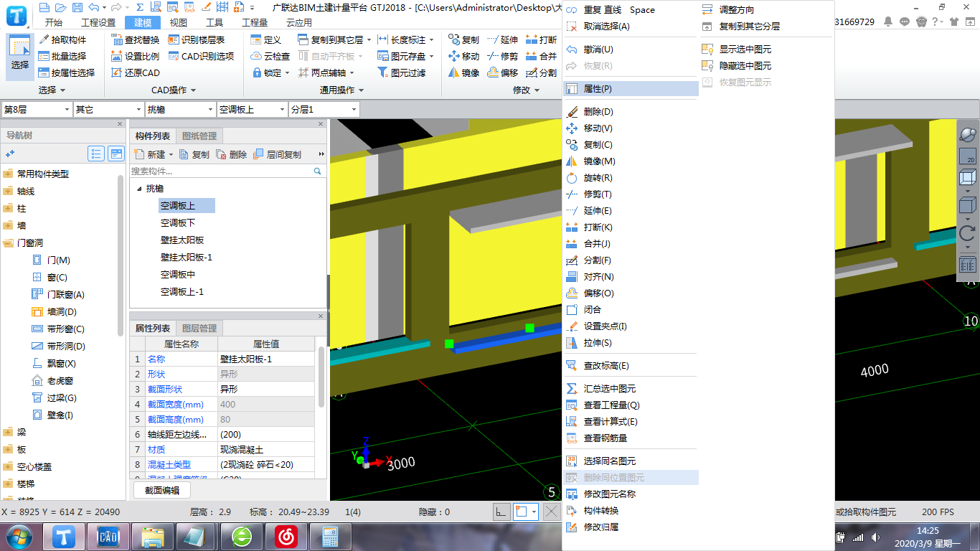Toggle navigation tree panel view icon
980x551 pixels.
tap(116, 154)
